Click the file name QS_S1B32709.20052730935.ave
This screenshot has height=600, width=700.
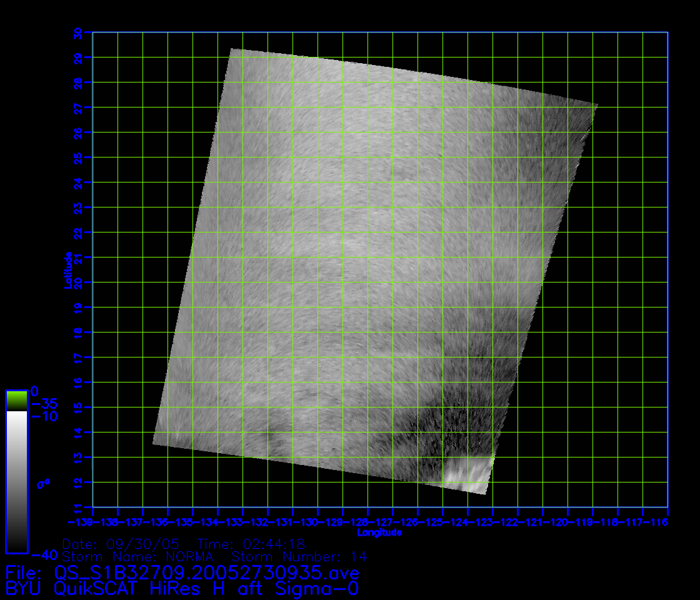point(207,572)
